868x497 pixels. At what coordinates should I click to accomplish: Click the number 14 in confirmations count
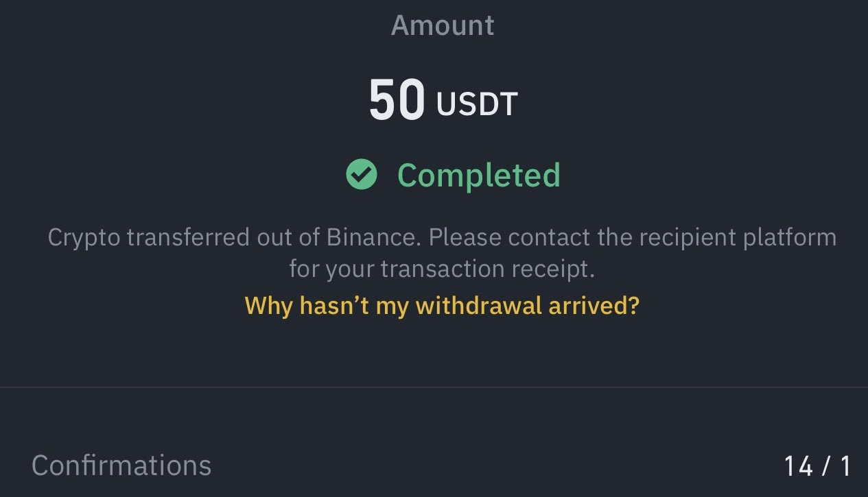coord(799,466)
